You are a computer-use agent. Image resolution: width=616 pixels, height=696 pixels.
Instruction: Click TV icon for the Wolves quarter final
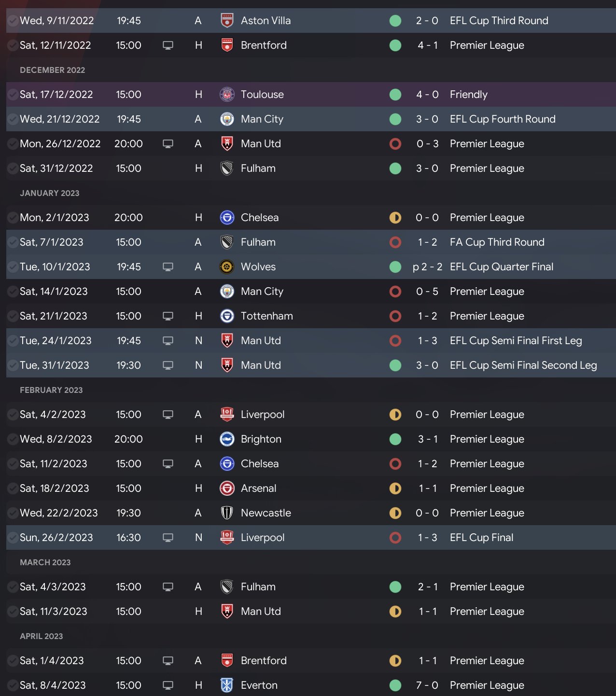168,267
